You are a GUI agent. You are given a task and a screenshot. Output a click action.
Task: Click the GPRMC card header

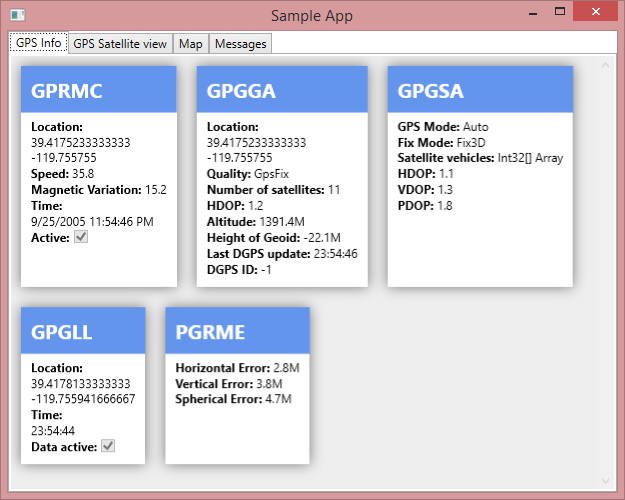point(99,89)
